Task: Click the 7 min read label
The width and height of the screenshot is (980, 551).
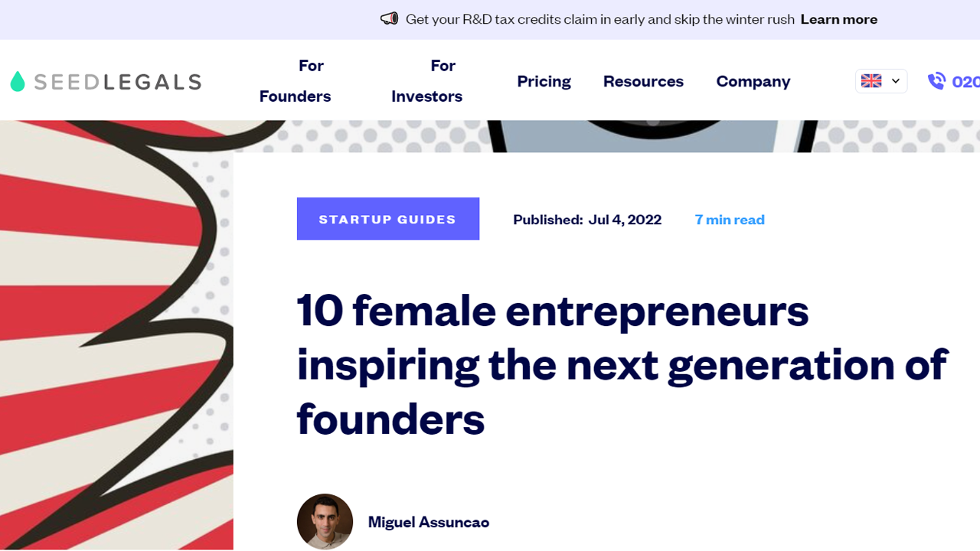Action: pyautogui.click(x=730, y=220)
